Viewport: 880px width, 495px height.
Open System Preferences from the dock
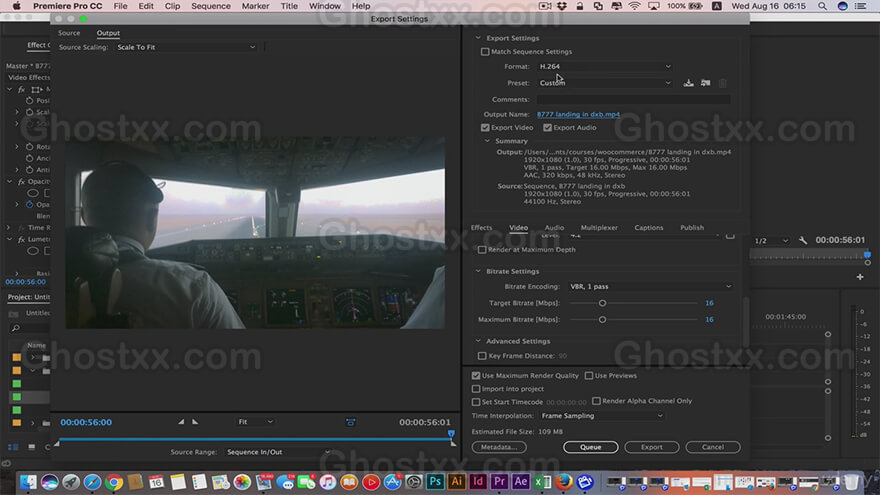pos(414,482)
